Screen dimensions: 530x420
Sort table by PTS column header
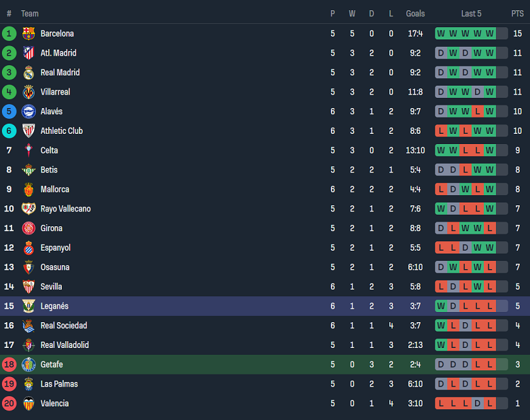pyautogui.click(x=517, y=14)
